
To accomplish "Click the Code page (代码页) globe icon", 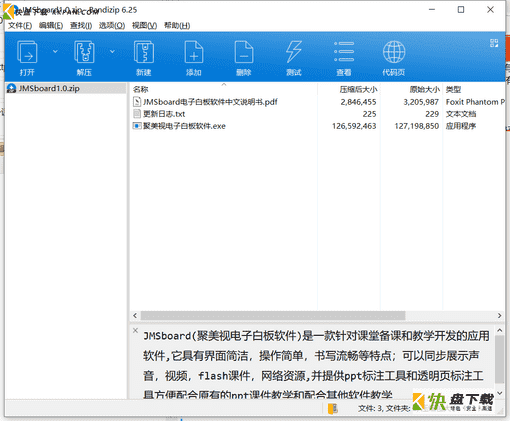I will [394, 52].
